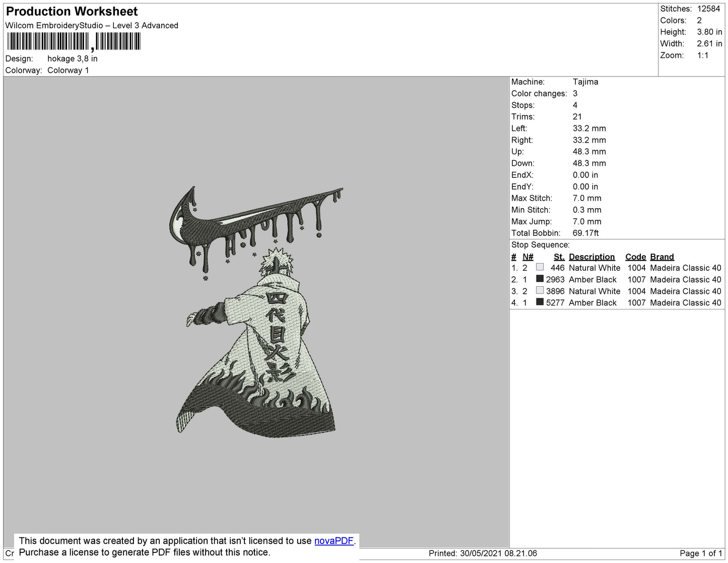Select the caped character in the embroidery preview
Image resolution: width=728 pixels, height=563 pixels.
click(x=262, y=353)
